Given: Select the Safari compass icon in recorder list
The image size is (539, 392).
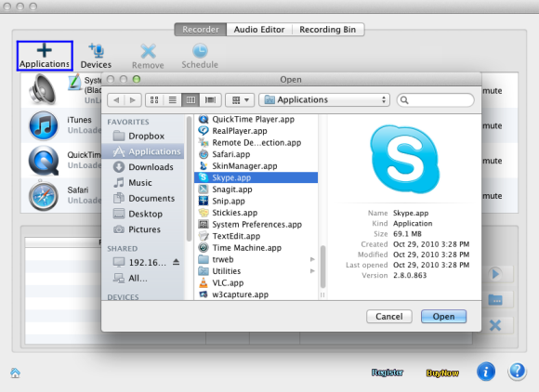Looking at the screenshot, I should (44, 195).
